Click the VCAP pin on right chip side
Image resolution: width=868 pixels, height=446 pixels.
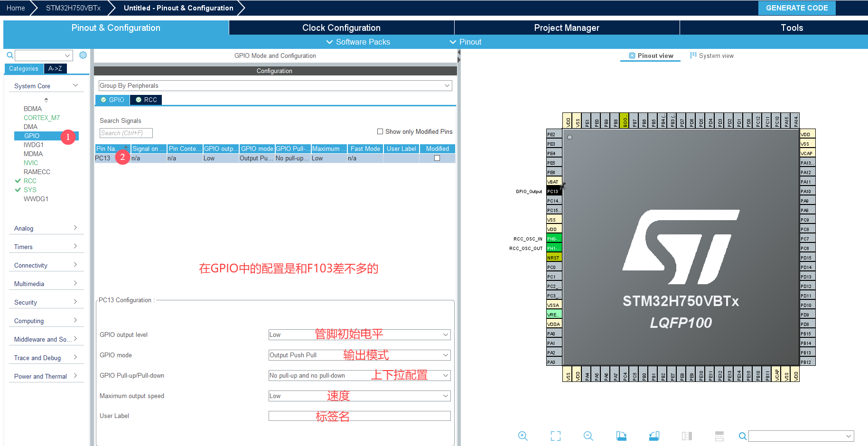coord(808,153)
